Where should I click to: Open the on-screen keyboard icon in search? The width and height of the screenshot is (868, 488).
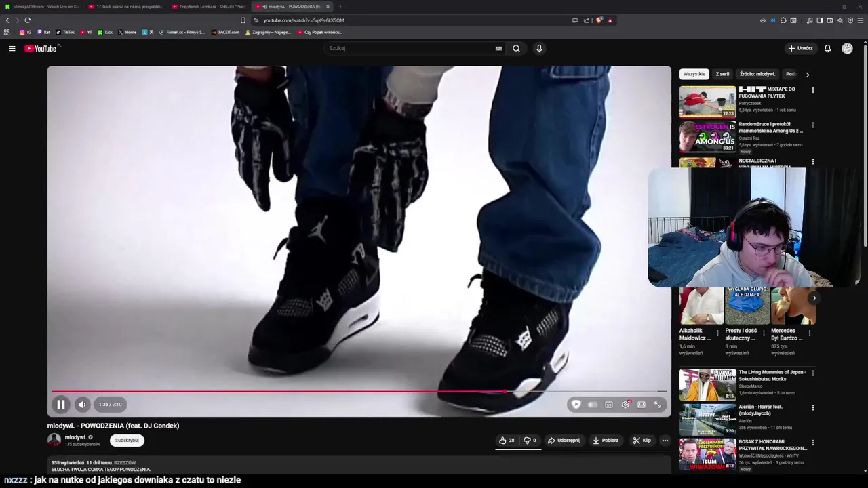[x=499, y=48]
